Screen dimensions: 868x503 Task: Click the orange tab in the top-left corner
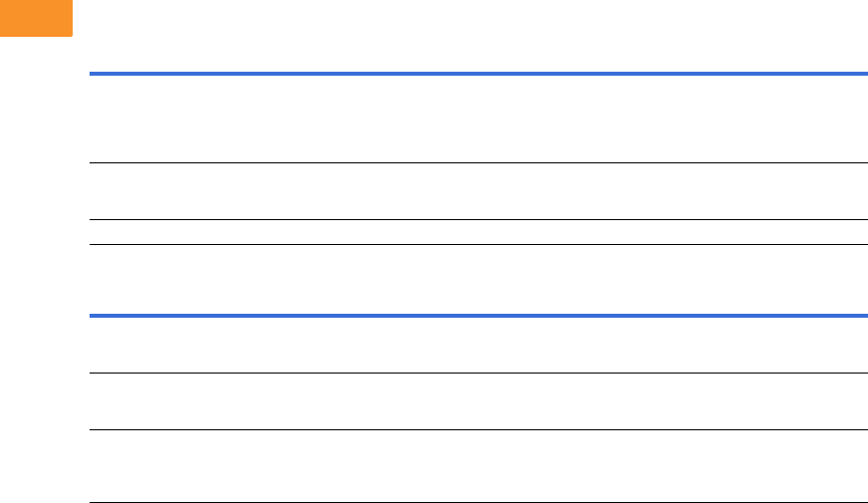pyautogui.click(x=36, y=18)
